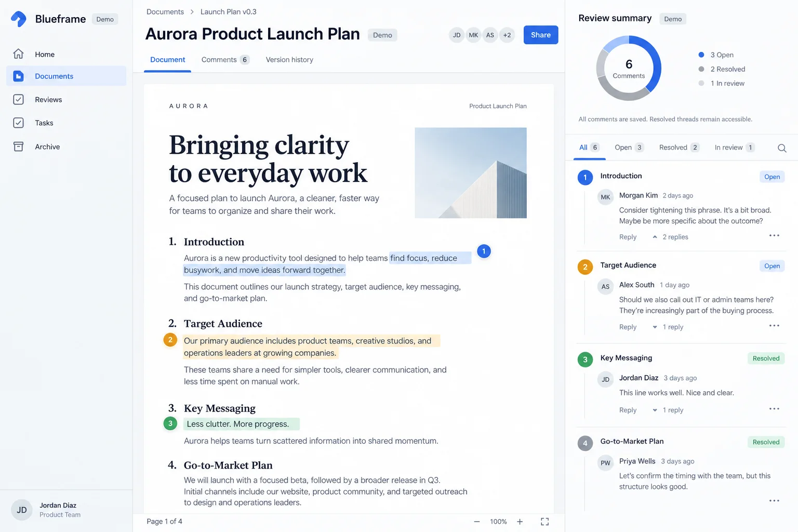Click the building thumbnail image
This screenshot has width=798, height=532.
[x=471, y=173]
